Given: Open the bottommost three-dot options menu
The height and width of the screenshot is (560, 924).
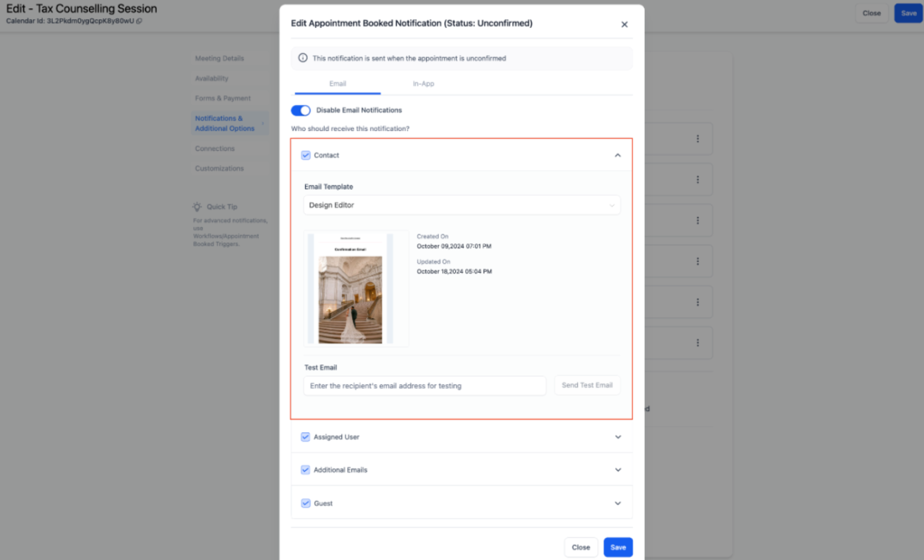Looking at the screenshot, I should point(698,342).
